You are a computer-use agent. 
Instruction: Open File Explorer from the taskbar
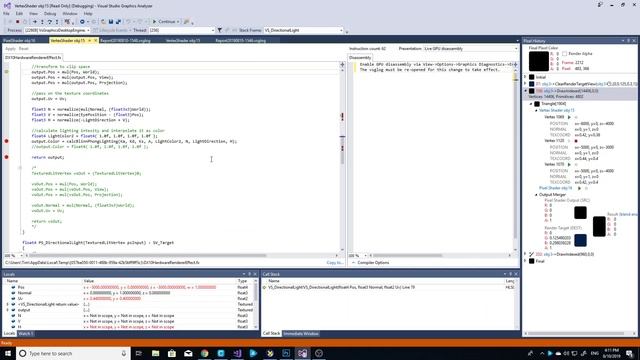pyautogui.click(x=156, y=353)
